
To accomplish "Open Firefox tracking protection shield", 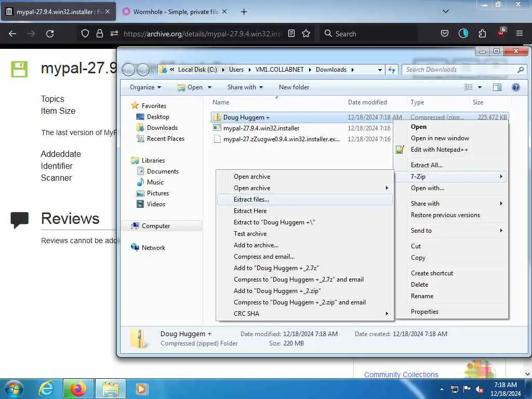I will pos(85,33).
